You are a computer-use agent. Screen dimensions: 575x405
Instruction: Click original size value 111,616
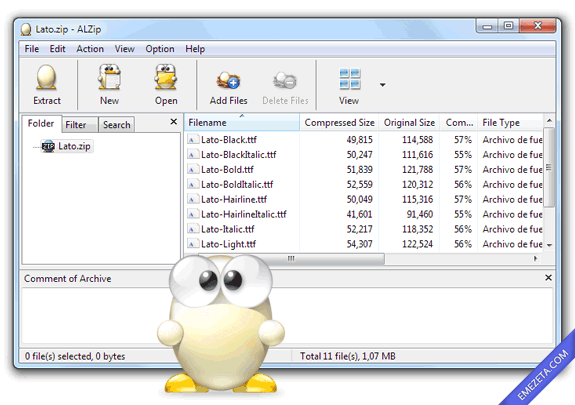[417, 155]
